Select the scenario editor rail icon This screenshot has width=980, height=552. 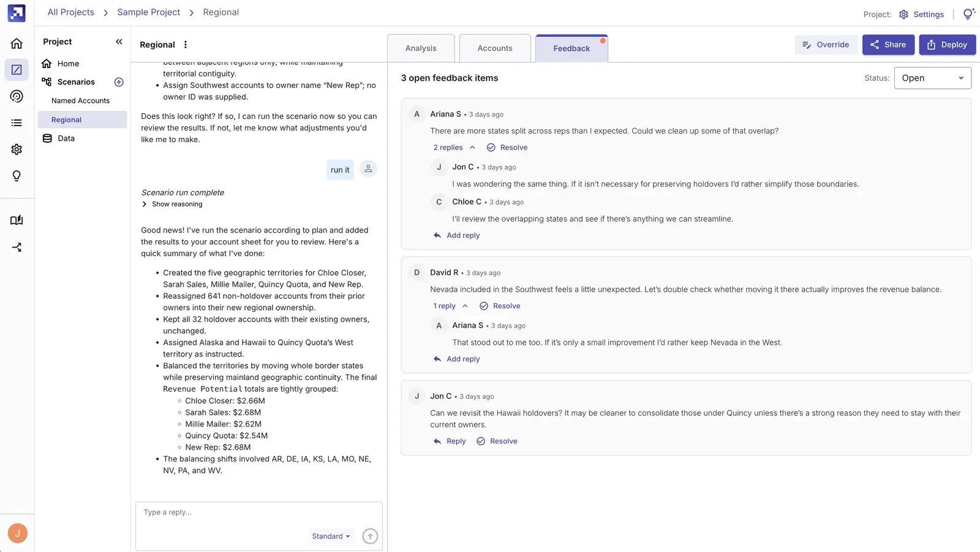click(17, 70)
